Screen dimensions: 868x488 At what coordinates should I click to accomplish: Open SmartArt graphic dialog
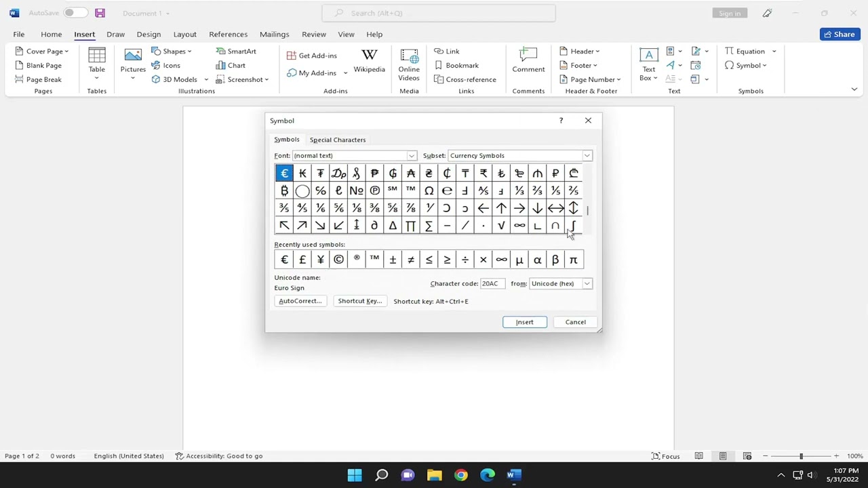[236, 52]
